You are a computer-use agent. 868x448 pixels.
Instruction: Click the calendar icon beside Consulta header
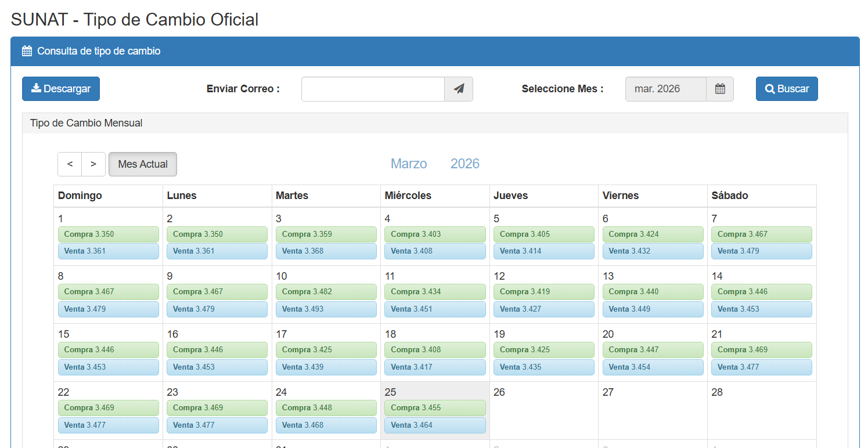(x=27, y=51)
